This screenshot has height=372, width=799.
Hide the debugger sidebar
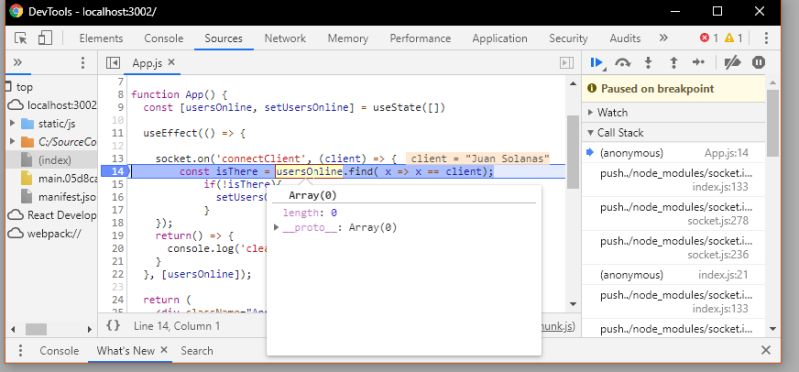pyautogui.click(x=567, y=63)
